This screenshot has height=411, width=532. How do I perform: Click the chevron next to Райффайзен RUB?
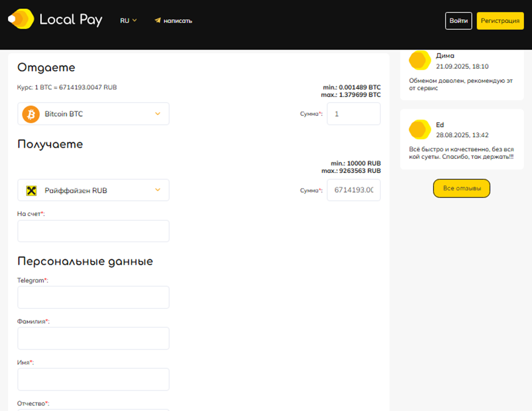158,190
